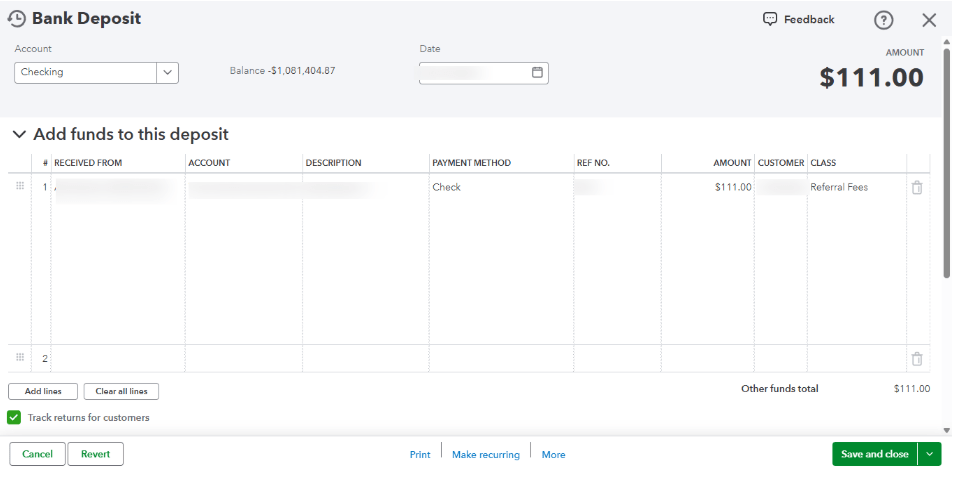Click the Make recurring link

(x=486, y=454)
